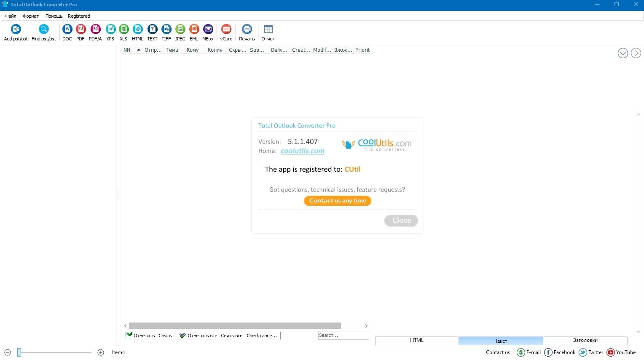
Task: Switch to HTML preview tab
Action: click(417, 340)
